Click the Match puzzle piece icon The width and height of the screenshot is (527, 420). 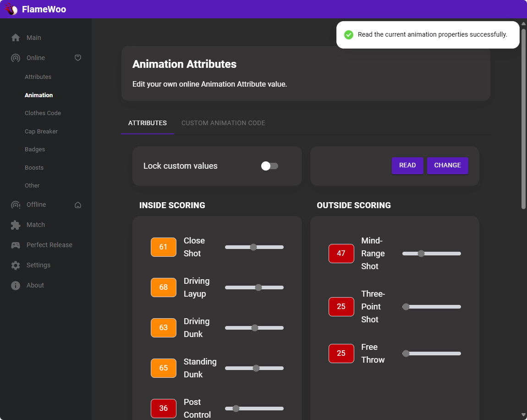pos(16,225)
